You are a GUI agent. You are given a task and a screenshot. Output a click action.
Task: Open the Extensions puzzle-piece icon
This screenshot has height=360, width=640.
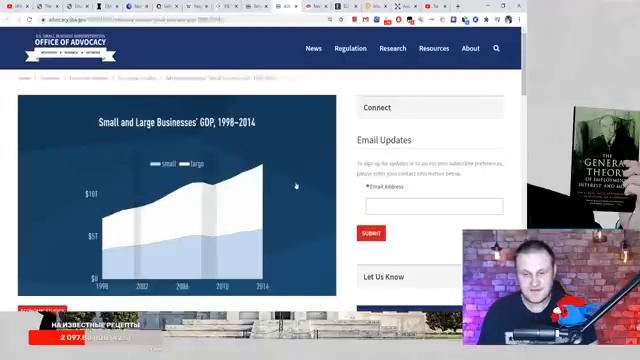[486, 20]
